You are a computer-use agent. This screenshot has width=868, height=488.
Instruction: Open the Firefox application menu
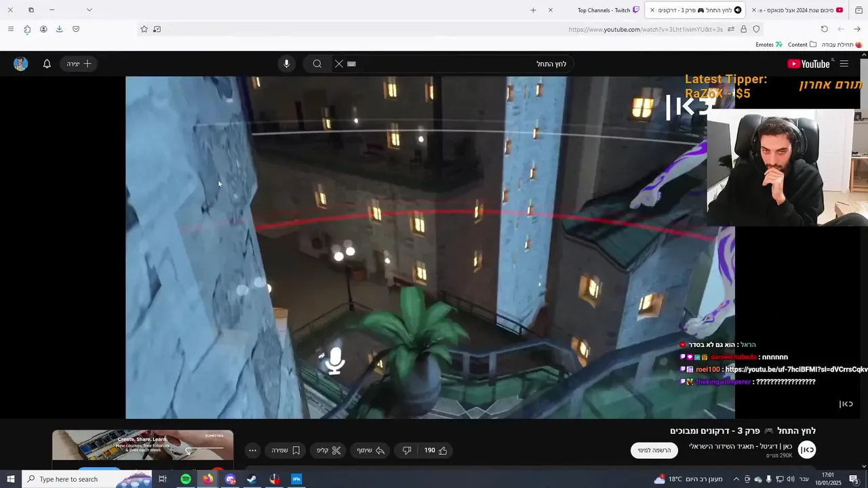point(10,29)
